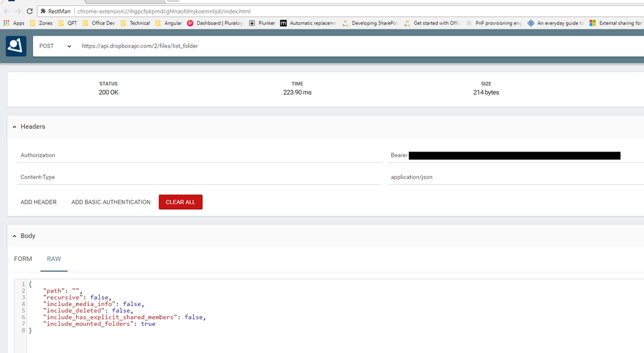Click the CLEAR ALL button
The height and width of the screenshot is (353, 644).
[x=181, y=202]
